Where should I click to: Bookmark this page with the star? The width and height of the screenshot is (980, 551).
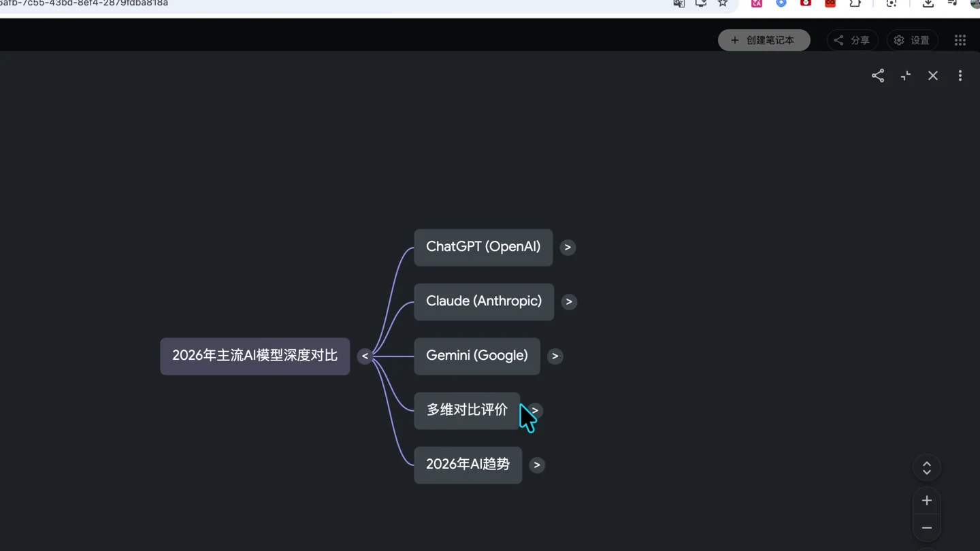723,3
